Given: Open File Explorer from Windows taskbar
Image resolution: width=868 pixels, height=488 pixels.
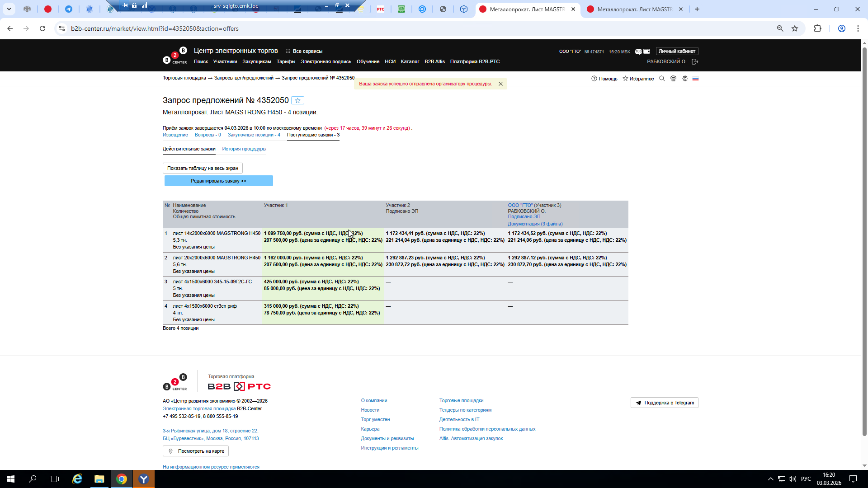Looking at the screenshot, I should 99,479.
